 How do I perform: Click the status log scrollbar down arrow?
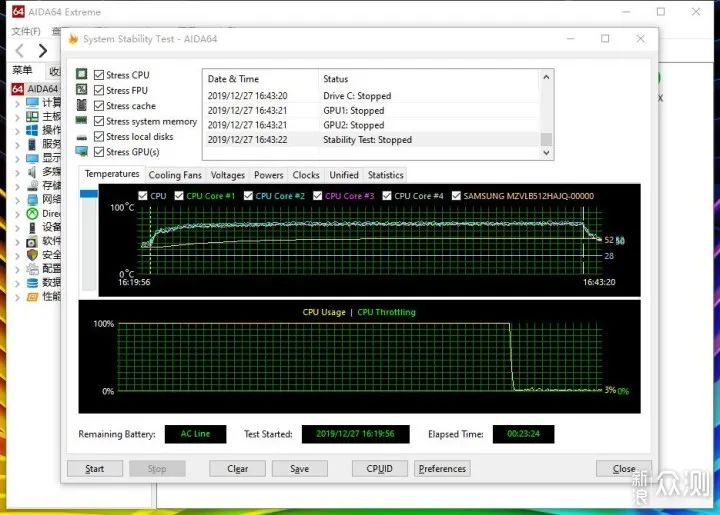coord(546,153)
